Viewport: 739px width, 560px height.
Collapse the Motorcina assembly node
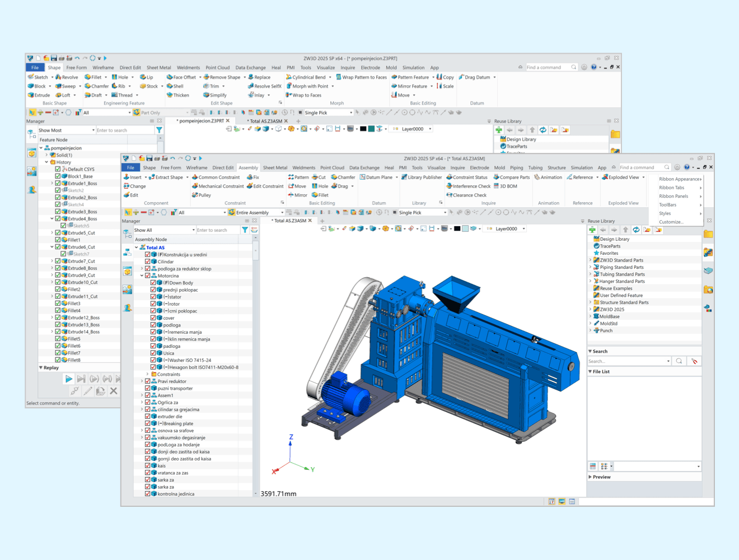(x=142, y=276)
